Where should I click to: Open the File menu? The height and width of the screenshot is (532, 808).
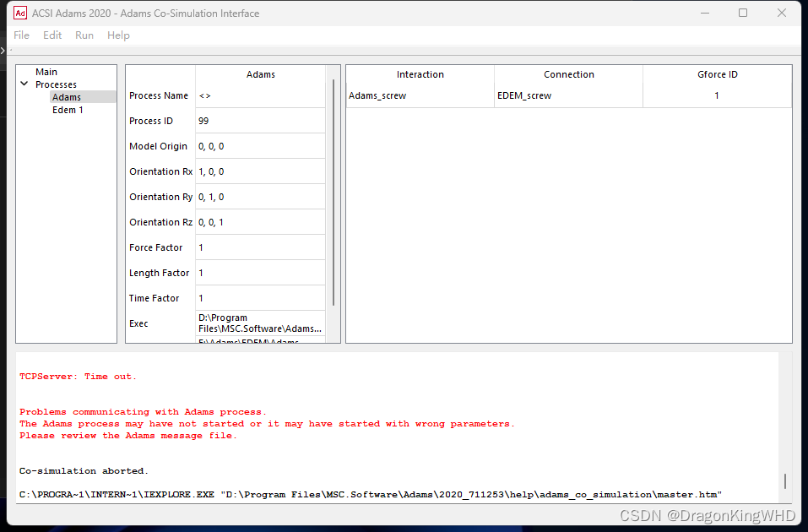tap(21, 35)
